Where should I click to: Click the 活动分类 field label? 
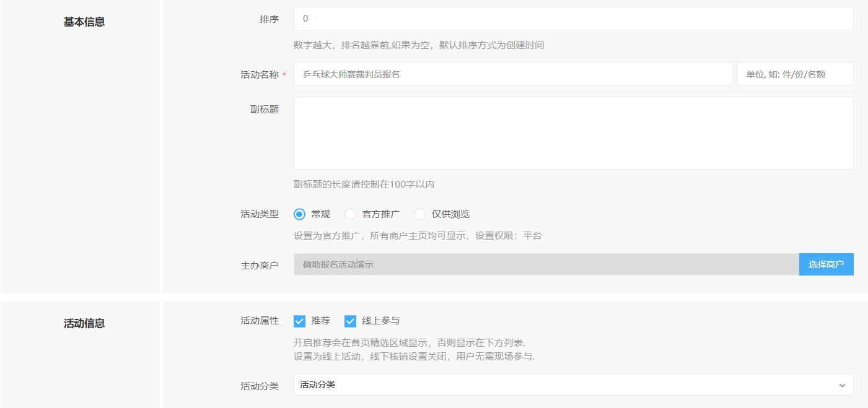260,386
